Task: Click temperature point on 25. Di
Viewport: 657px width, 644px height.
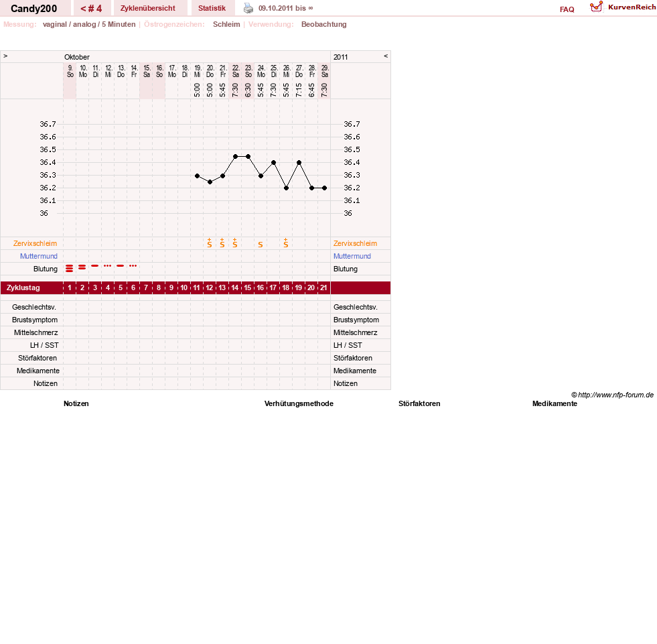Action: [x=274, y=163]
